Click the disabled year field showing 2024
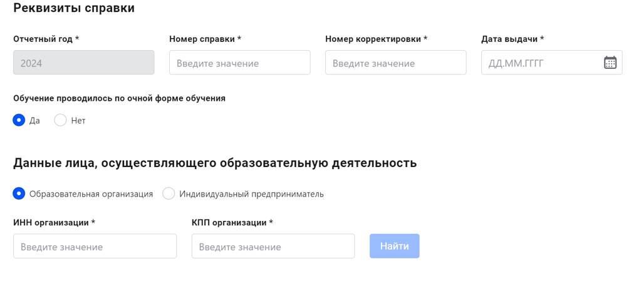644x286 pixels. [83, 63]
